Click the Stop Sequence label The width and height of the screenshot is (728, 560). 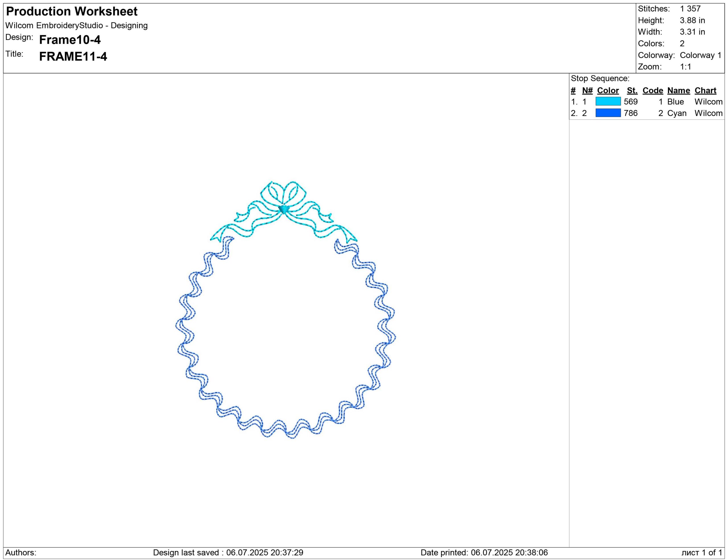[x=600, y=79]
